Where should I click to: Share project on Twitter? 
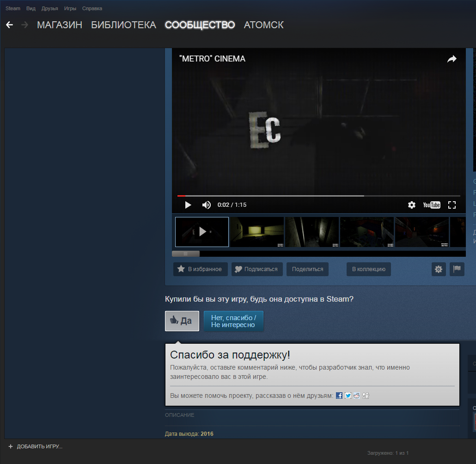pyautogui.click(x=348, y=396)
